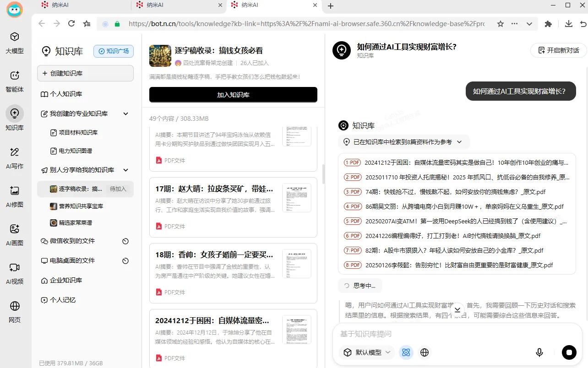Click thumbnail of 18期 香帅 document

coord(297,264)
